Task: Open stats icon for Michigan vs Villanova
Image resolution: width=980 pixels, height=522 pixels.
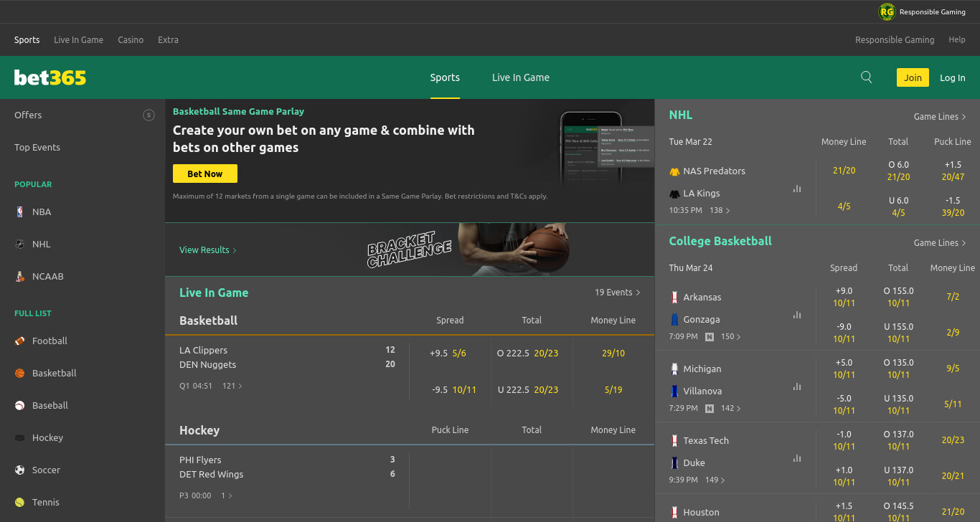Action: point(797,386)
